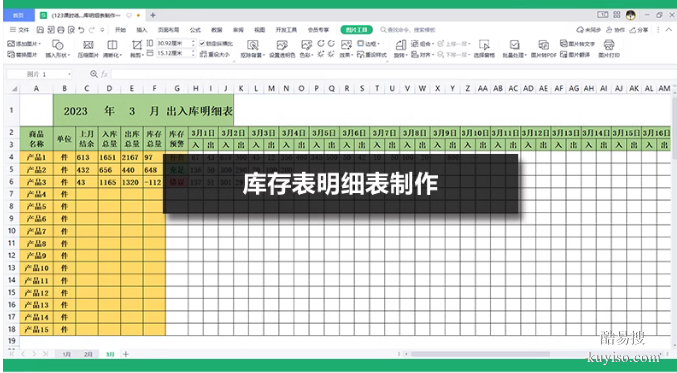Switch to the 页面布局 ribbon tab
The image size is (677, 373).
(168, 30)
